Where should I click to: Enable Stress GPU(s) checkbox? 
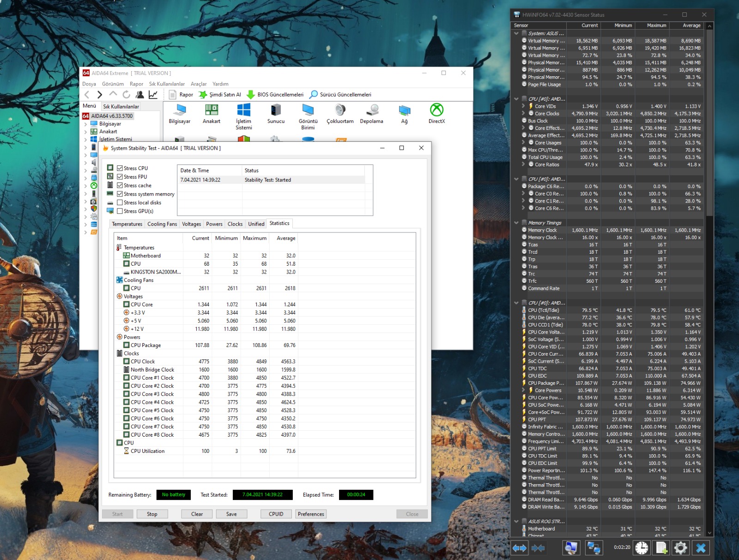120,211
